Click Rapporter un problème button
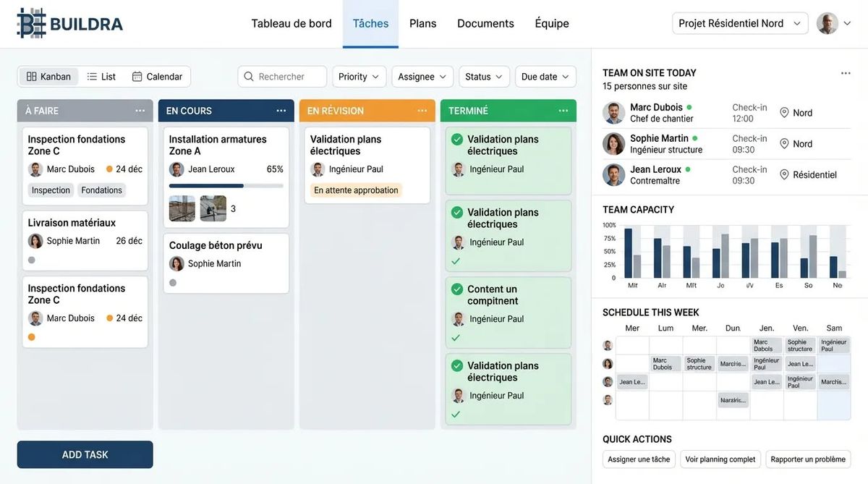Screen dimensions: 868x484 point(808,459)
